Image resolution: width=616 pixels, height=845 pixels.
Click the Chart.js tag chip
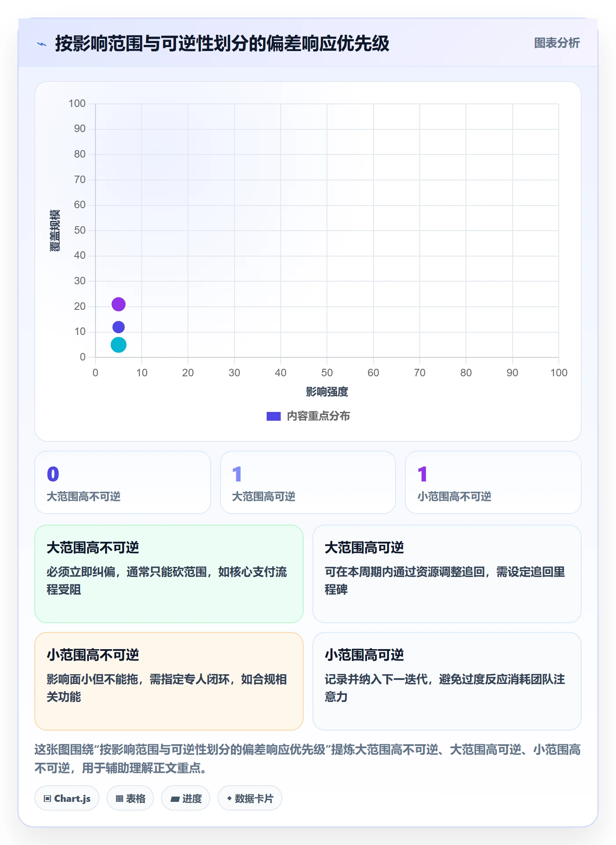(67, 798)
